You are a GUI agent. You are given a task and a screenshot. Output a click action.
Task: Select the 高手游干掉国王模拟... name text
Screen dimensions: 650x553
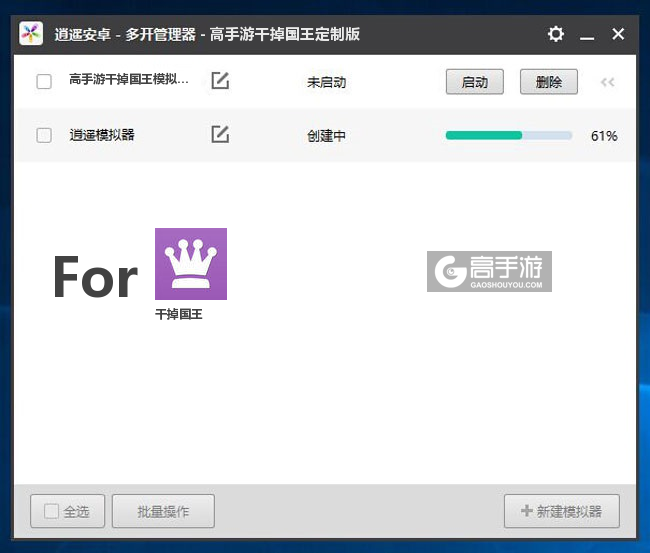coord(129,79)
